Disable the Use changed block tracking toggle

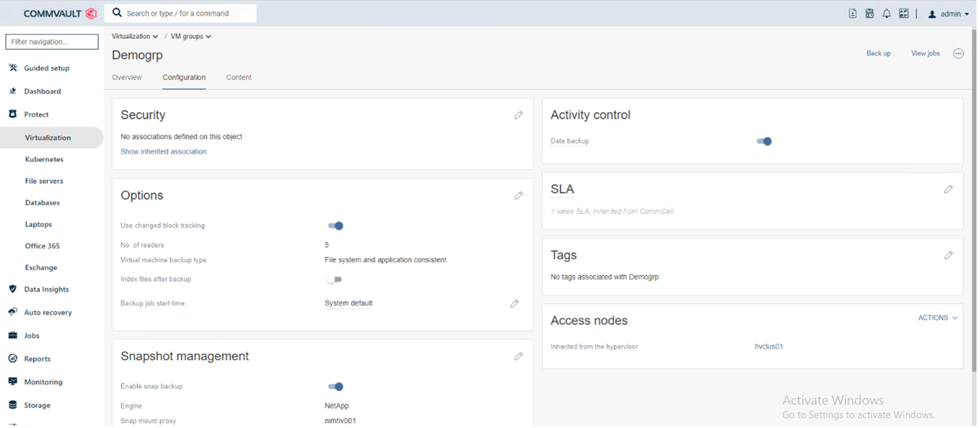336,226
